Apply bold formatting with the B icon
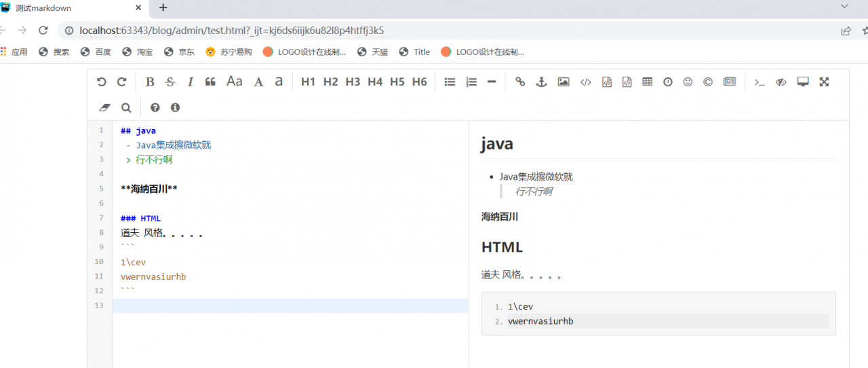 click(x=150, y=82)
